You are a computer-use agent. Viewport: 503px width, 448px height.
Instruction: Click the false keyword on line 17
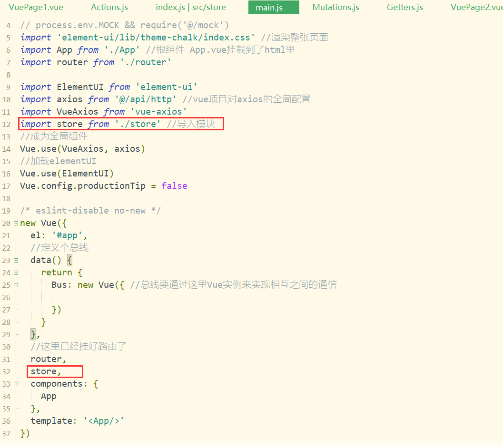174,186
